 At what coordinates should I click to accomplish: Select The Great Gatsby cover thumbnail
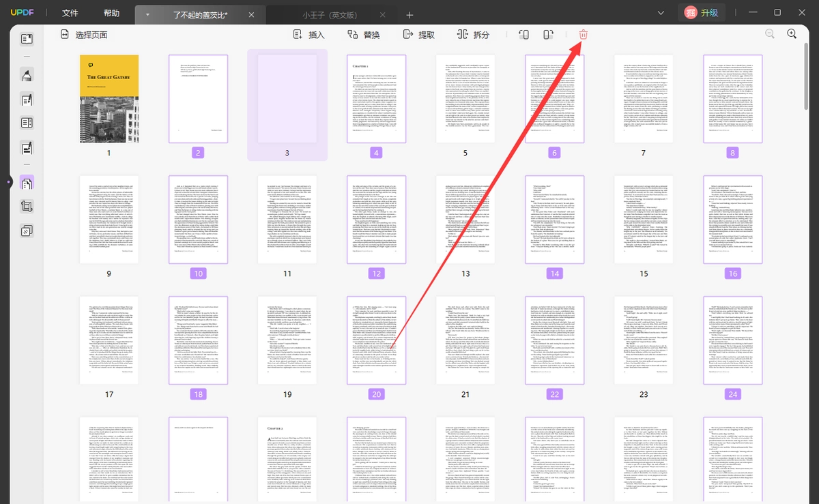pos(109,99)
